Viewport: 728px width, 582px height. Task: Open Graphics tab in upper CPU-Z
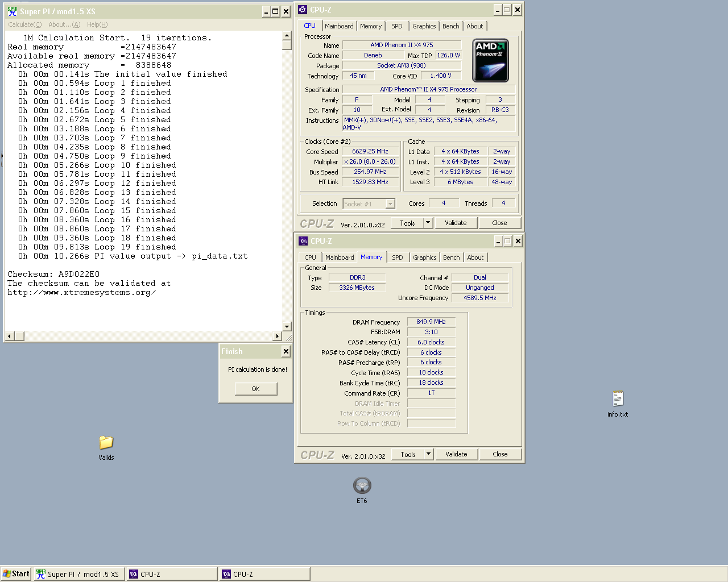pyautogui.click(x=424, y=26)
